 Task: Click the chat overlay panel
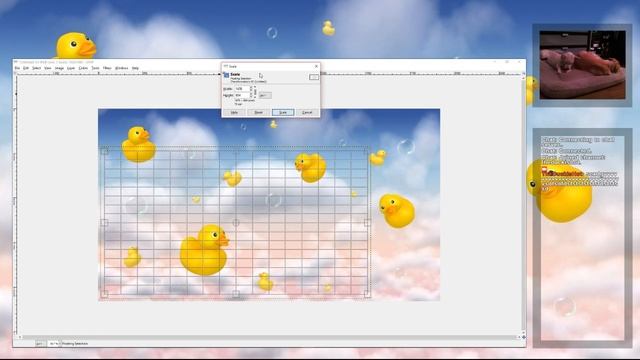click(x=582, y=238)
